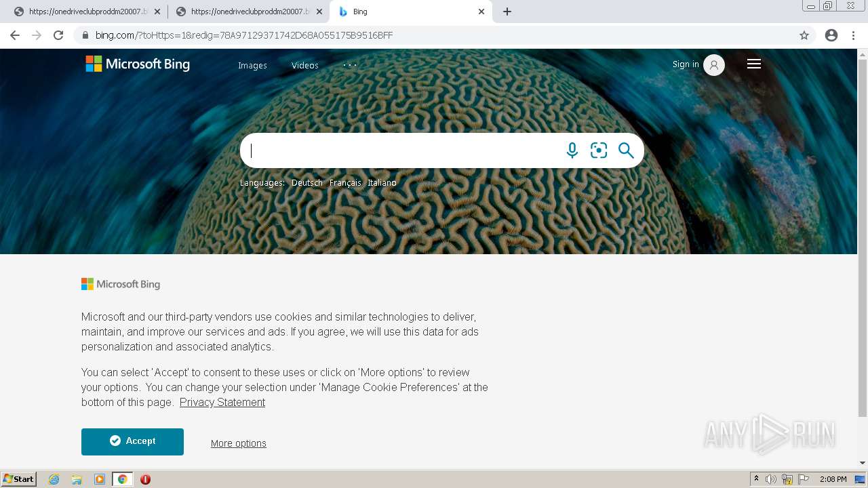Open the file explorer folder taskbar icon

tap(77, 479)
